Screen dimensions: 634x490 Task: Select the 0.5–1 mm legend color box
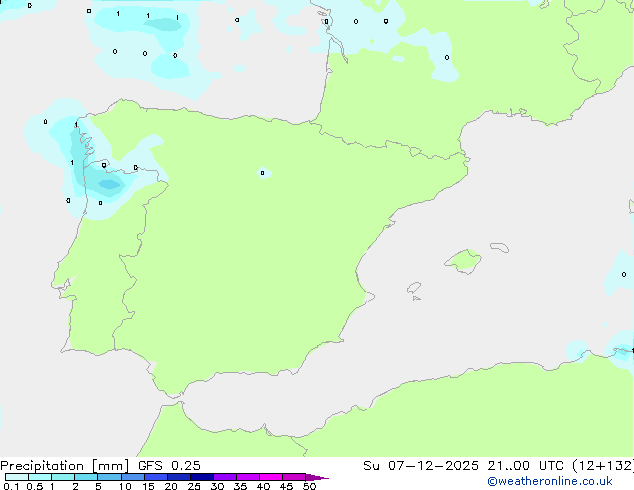click(x=40, y=477)
